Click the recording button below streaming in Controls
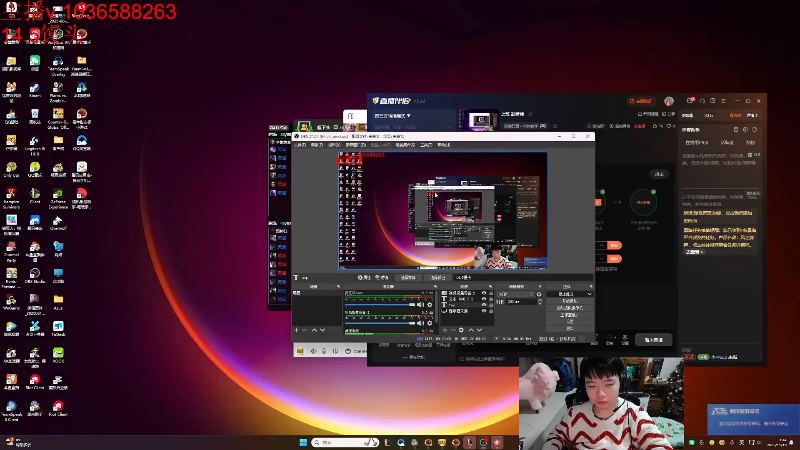The height and width of the screenshot is (450, 800). point(570,301)
